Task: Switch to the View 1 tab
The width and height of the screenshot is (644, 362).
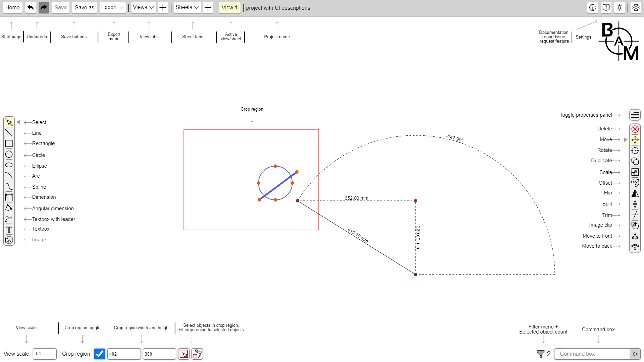Action: 229,7
